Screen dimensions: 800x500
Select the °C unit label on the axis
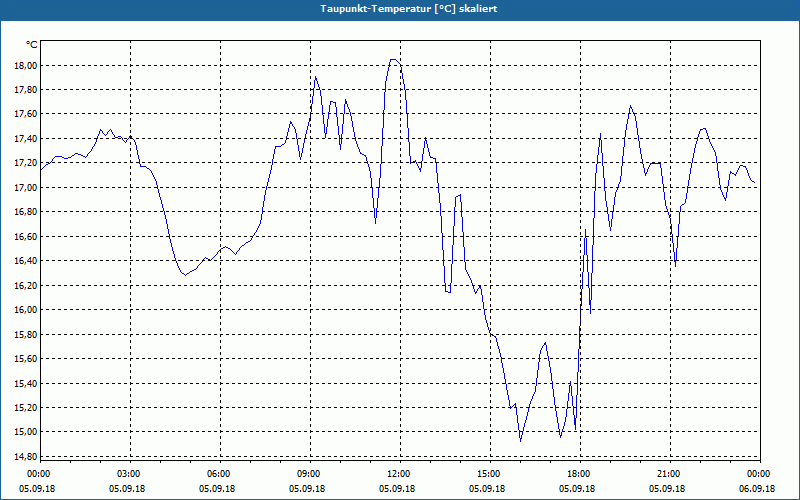point(31,45)
